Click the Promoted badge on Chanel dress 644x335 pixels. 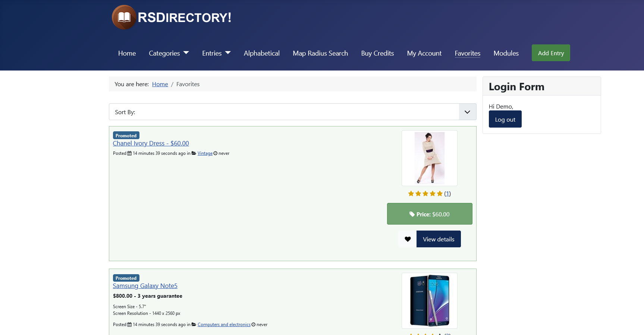(x=126, y=135)
